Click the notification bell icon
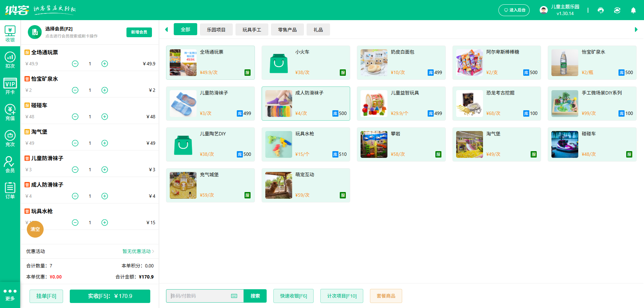The width and height of the screenshot is (644, 308). (x=633, y=10)
